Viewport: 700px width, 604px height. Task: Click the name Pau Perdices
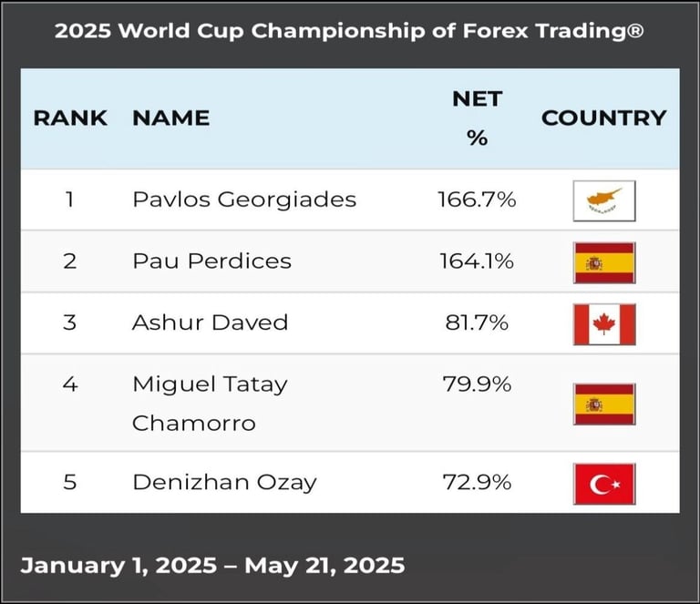(211, 261)
